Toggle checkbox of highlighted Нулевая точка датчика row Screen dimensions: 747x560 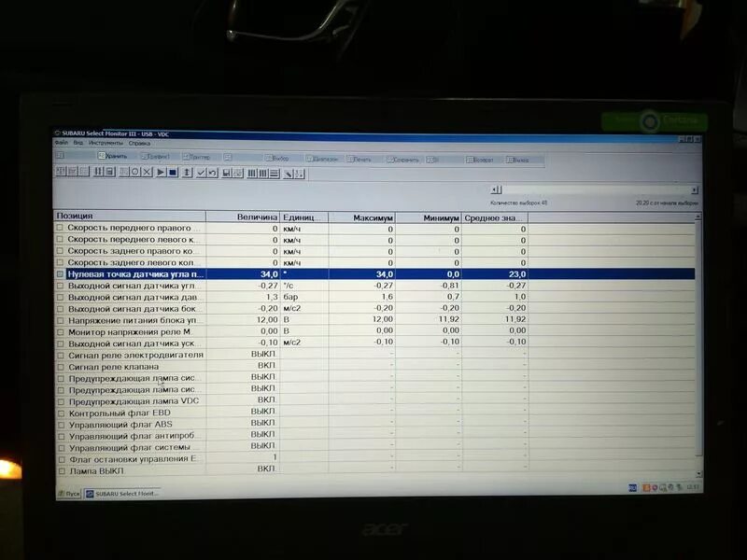(60, 273)
